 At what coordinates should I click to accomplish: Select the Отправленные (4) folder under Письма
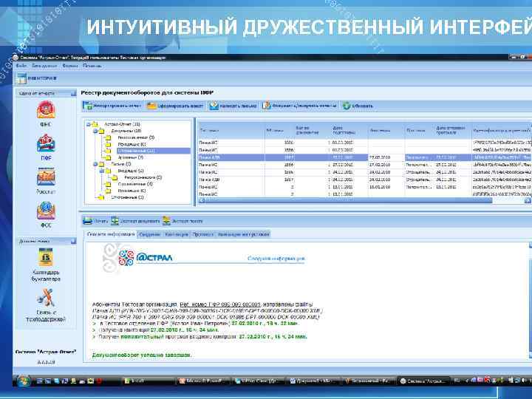click(135, 184)
